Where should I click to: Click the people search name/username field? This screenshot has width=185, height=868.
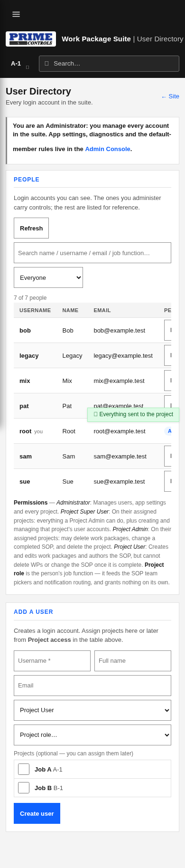point(92,253)
